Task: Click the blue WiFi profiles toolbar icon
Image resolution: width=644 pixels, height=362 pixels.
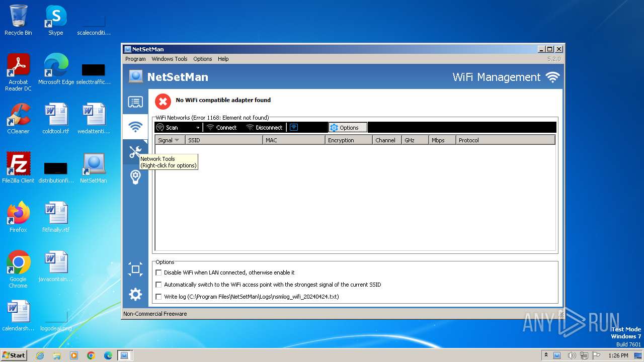Action: click(294, 127)
